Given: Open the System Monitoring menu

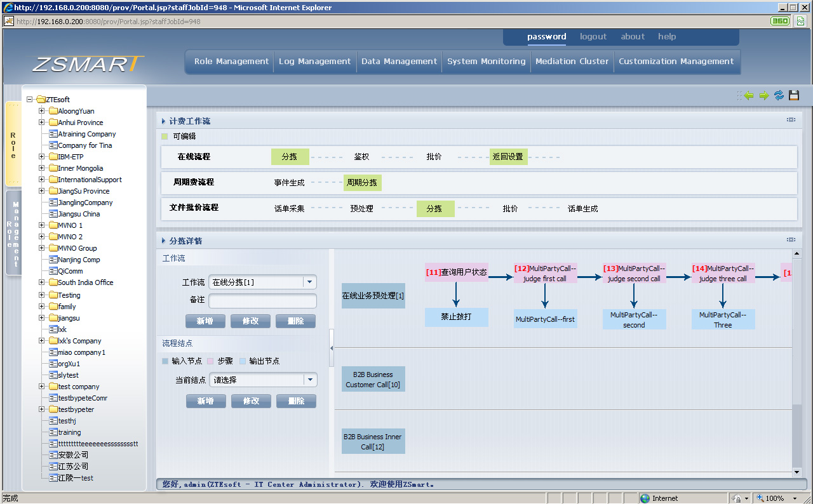Looking at the screenshot, I should [486, 62].
